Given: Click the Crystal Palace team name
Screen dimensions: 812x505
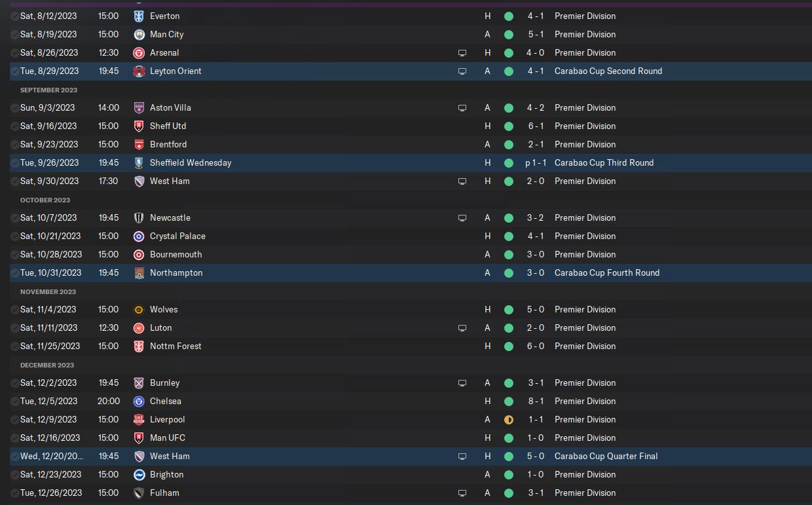Looking at the screenshot, I should point(177,236).
